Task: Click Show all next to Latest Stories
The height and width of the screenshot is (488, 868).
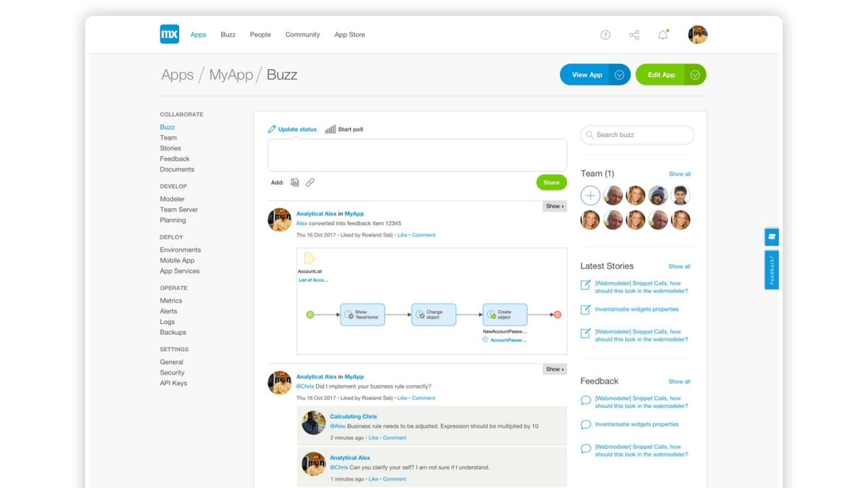Action: 679,266
